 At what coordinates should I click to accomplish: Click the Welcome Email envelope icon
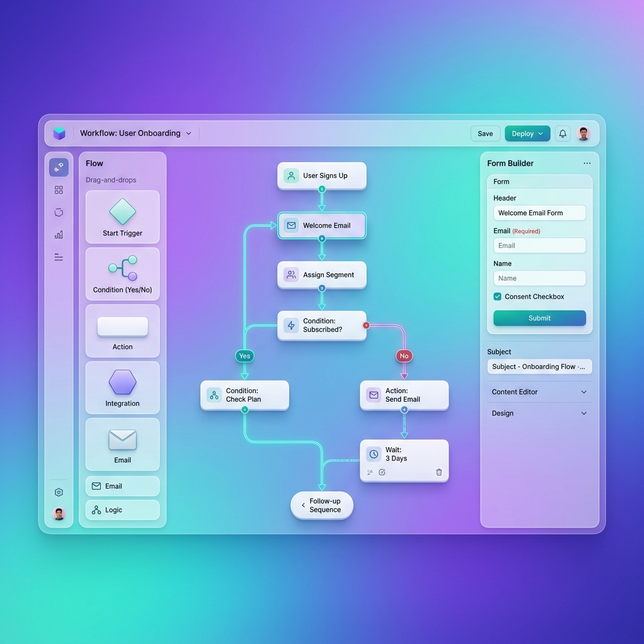tap(291, 226)
